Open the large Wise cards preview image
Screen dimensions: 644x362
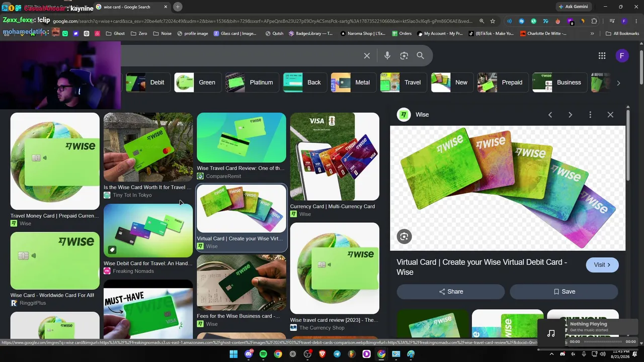508,188
